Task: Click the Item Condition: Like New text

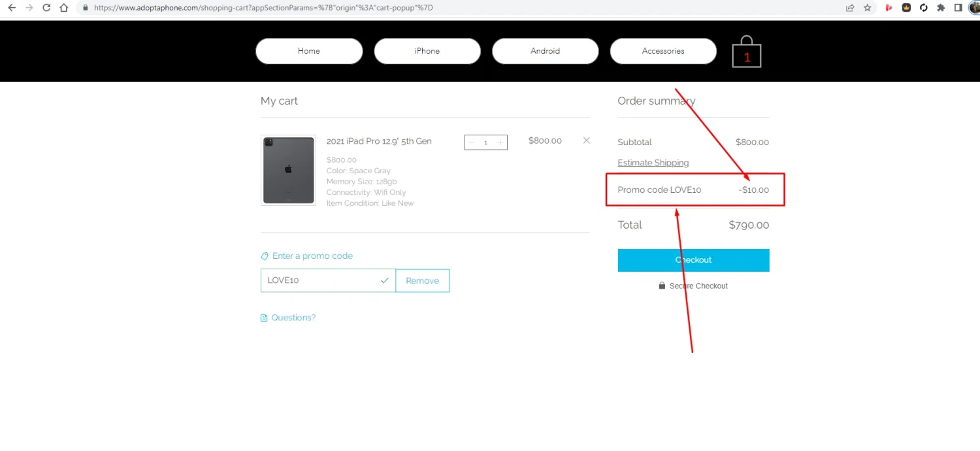Action: [370, 203]
